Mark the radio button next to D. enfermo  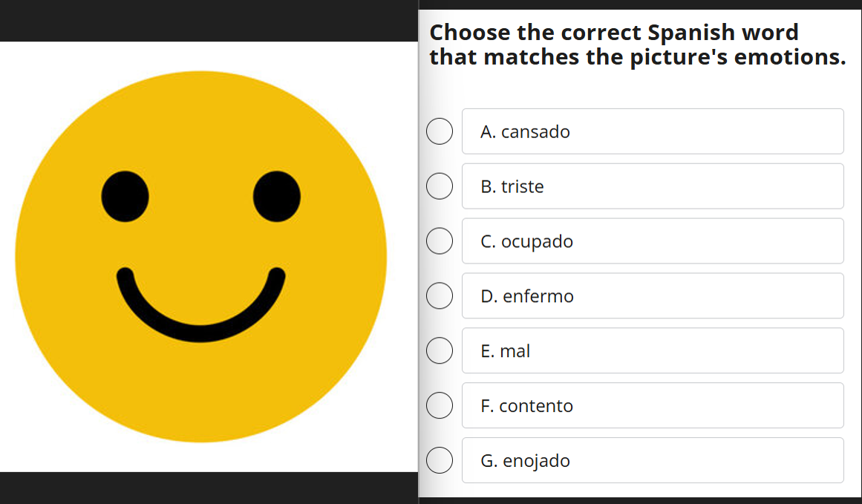(440, 296)
